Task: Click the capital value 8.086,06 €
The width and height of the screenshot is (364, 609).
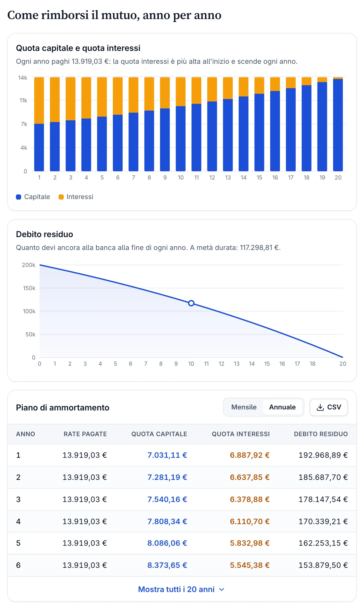Action: coord(167,543)
